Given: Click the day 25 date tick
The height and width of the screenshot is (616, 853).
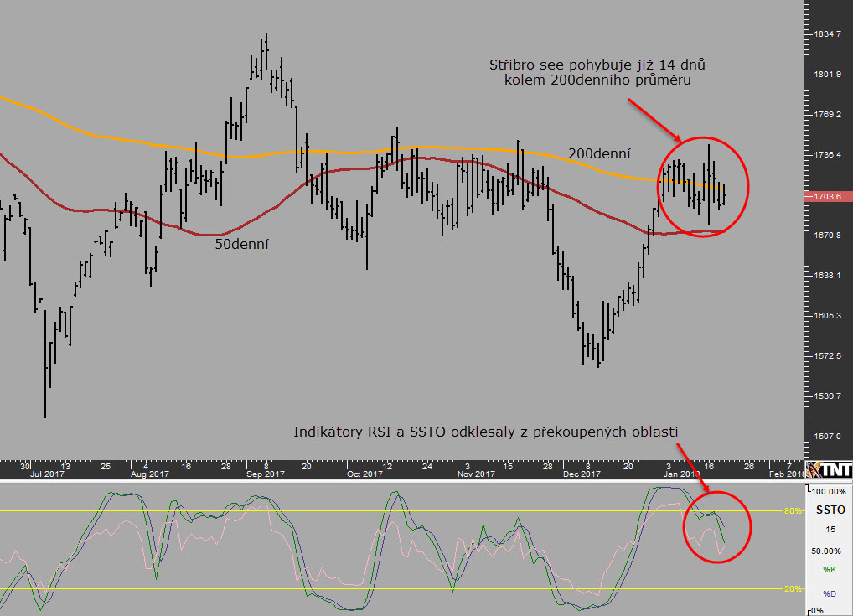Looking at the screenshot, I should tap(106, 466).
